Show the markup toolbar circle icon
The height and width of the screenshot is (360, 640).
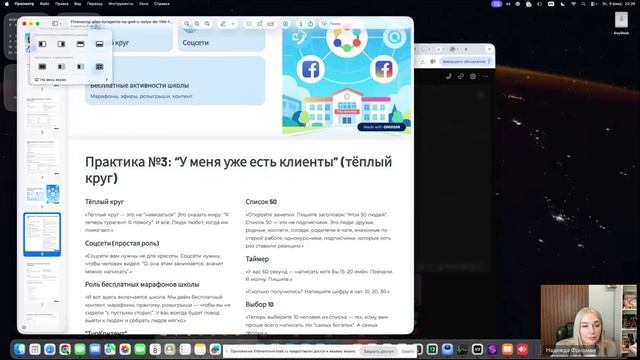click(x=285, y=24)
